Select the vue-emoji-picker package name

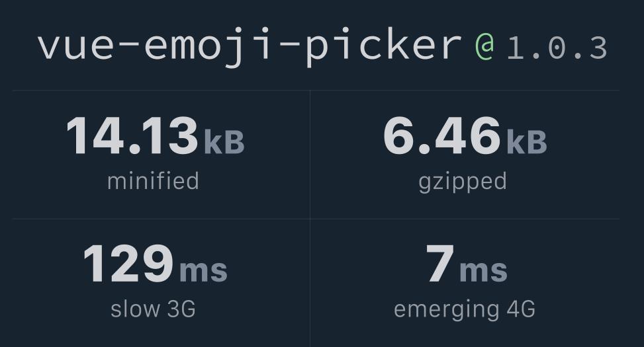[250, 47]
